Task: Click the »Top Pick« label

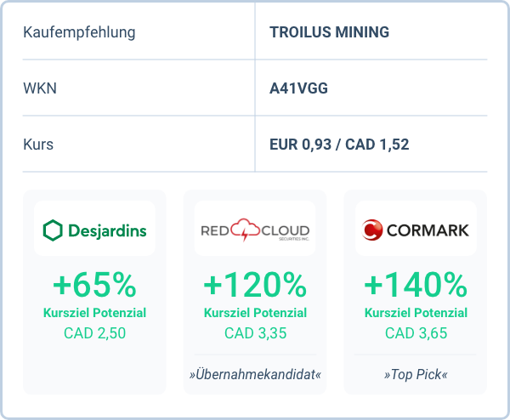Action: tap(416, 375)
